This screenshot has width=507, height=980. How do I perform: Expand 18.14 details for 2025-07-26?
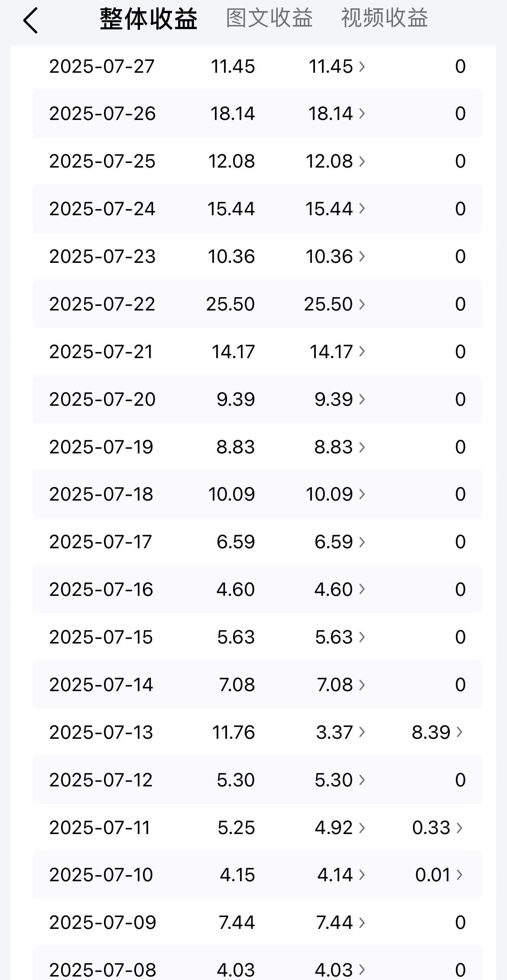point(362,113)
